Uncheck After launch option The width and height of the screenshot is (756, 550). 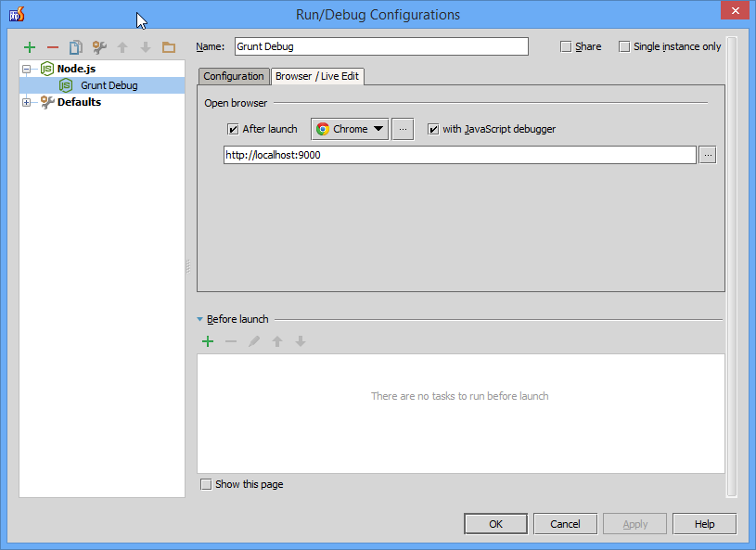point(233,129)
